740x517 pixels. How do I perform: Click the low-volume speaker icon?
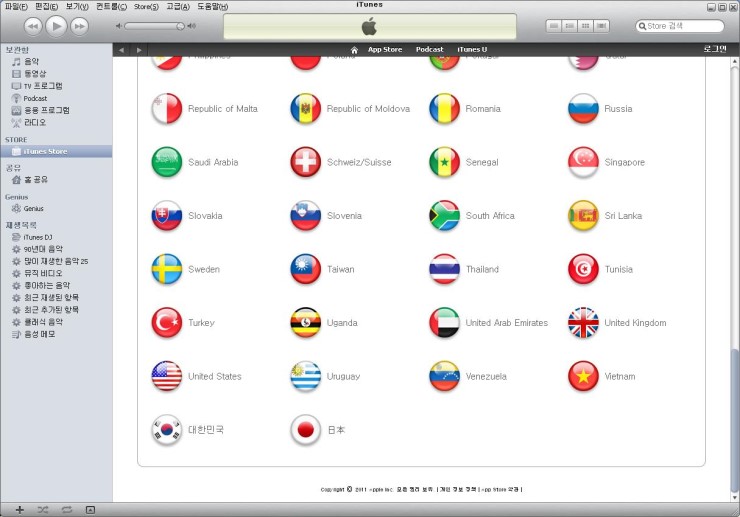tap(119, 26)
